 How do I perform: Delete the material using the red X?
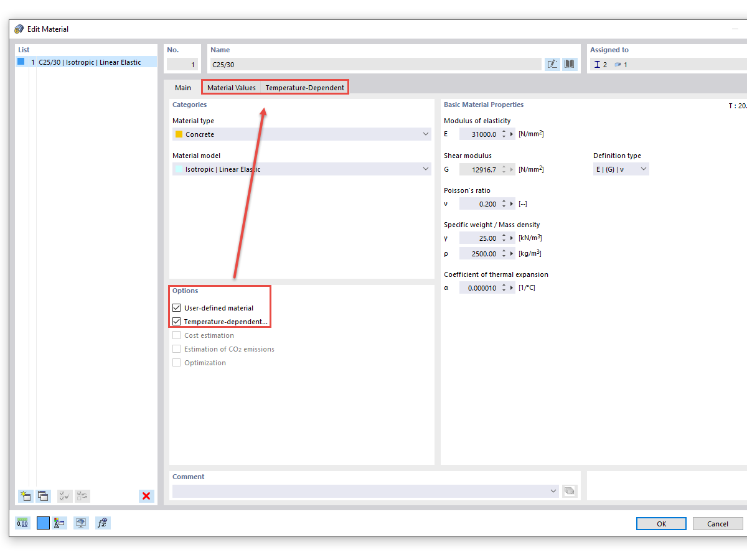click(146, 496)
